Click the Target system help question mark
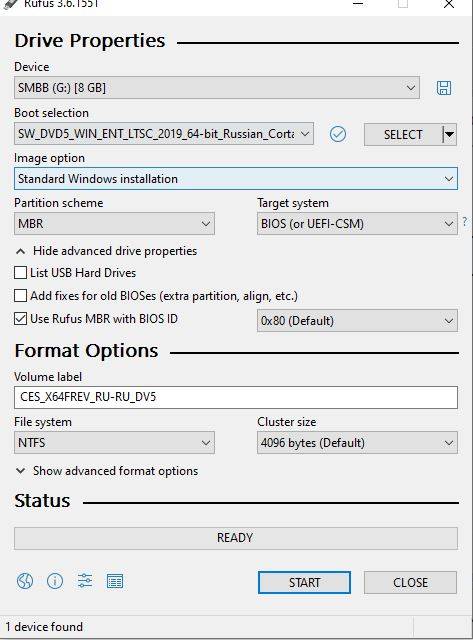Viewport: 473px width, 640px height. click(x=464, y=222)
